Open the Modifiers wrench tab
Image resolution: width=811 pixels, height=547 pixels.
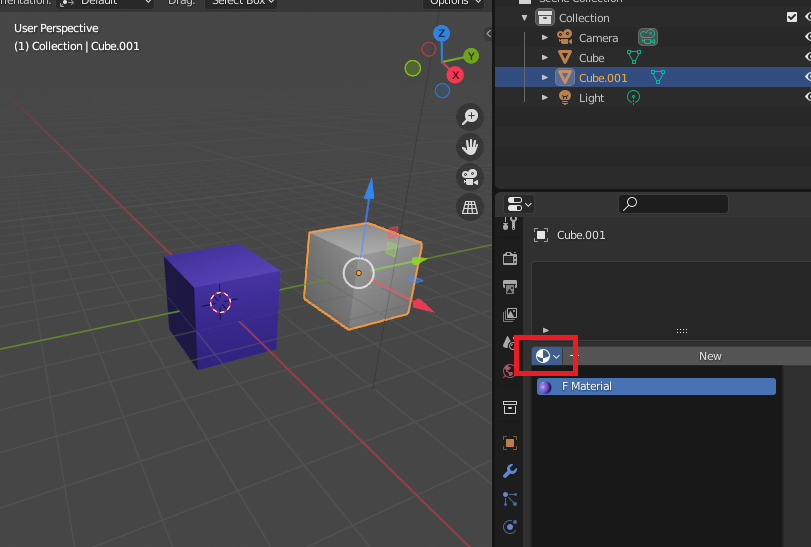pyautogui.click(x=510, y=471)
